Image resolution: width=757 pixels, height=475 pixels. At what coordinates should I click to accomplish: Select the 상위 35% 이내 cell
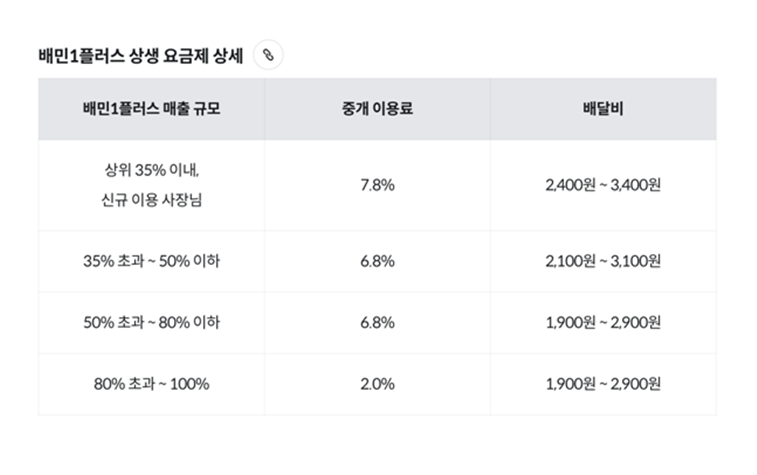pos(152,170)
